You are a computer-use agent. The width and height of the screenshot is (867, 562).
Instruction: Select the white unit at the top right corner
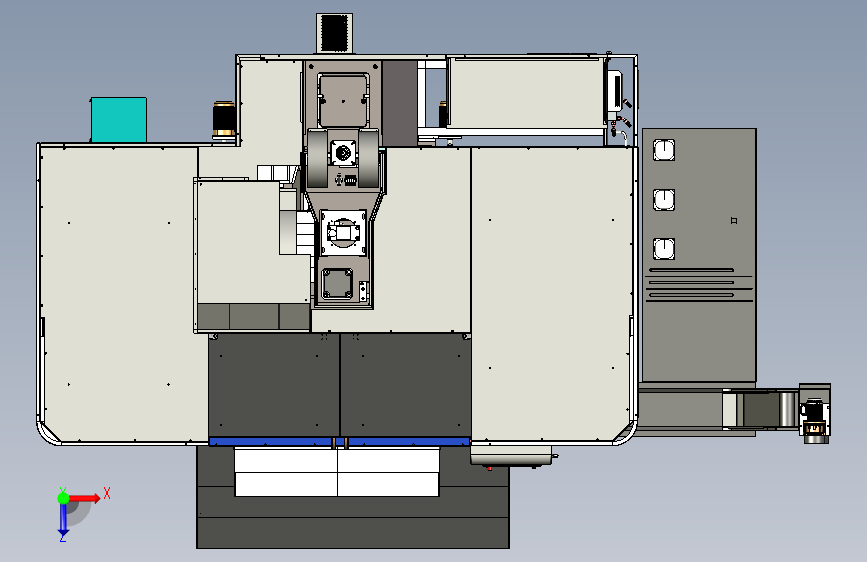(x=614, y=91)
